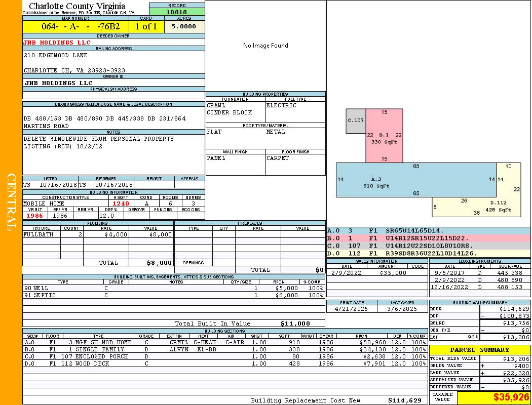Select the 9/5/2017 legal instrument row
The width and height of the screenshot is (532, 405).
pos(479,273)
